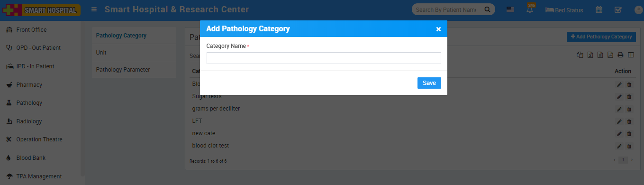This screenshot has height=185, width=644.
Task: Open the task checklist icon in header
Action: click(618, 9)
